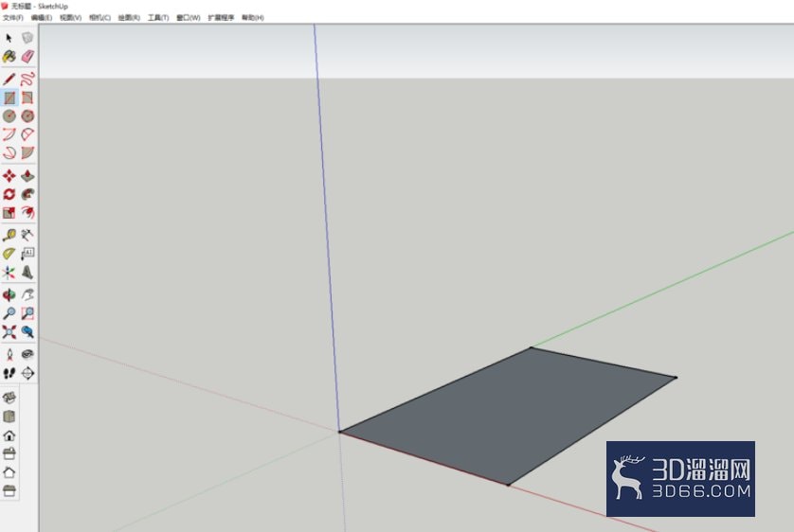Choose the Polygon tool
The image size is (794, 532).
(x=27, y=115)
